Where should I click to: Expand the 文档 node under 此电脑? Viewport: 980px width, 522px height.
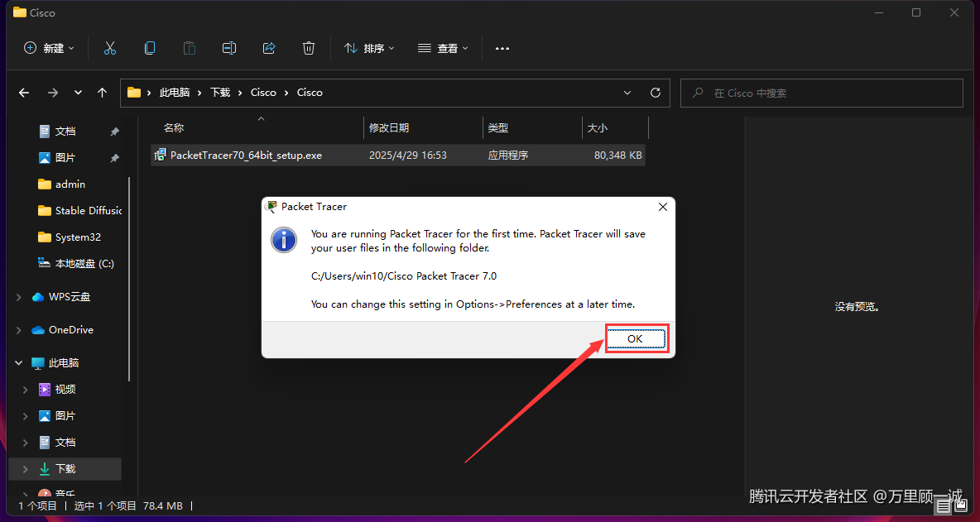click(26, 442)
